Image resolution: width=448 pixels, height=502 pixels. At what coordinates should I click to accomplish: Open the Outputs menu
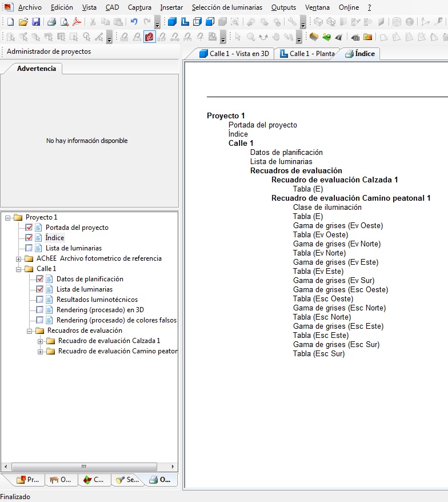[283, 7]
